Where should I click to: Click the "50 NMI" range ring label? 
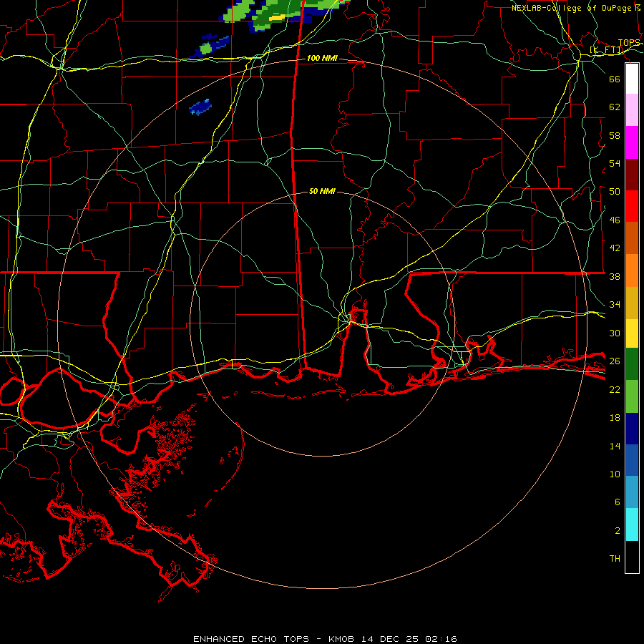322,191
